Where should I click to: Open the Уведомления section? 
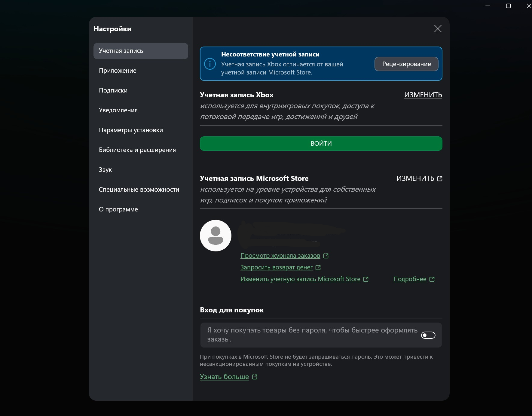pyautogui.click(x=118, y=110)
